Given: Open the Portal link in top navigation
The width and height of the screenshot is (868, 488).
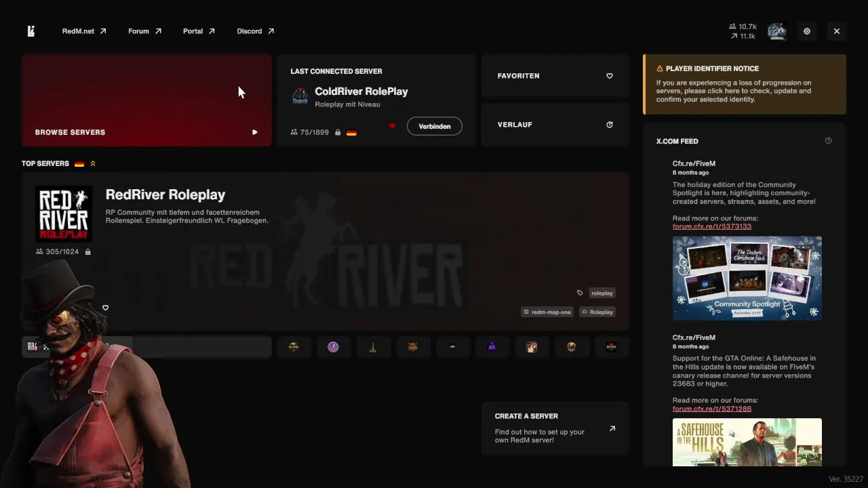Looking at the screenshot, I should (x=199, y=31).
